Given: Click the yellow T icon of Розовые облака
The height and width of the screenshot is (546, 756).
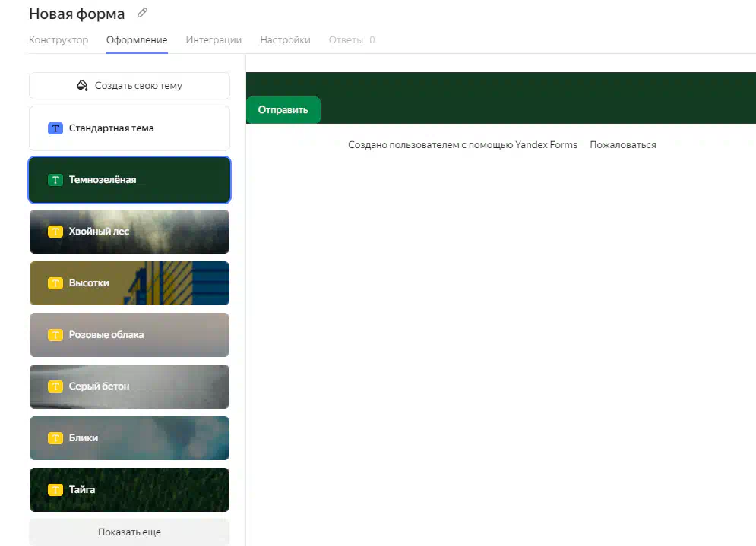Looking at the screenshot, I should pos(55,334).
